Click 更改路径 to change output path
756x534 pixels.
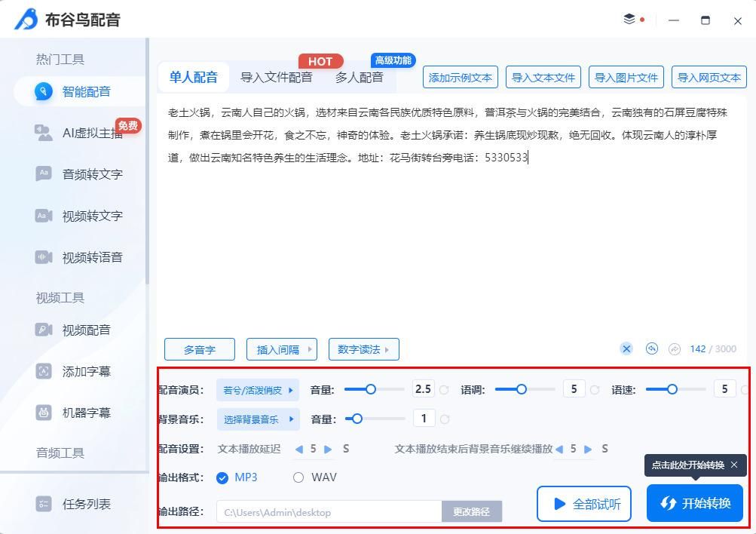pos(472,511)
